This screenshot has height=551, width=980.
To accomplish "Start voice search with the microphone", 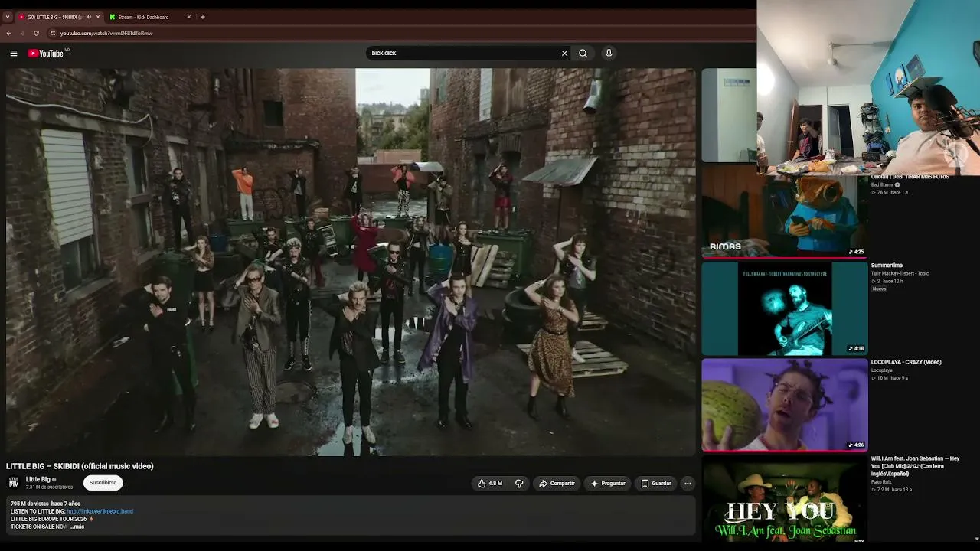I will 609,53.
